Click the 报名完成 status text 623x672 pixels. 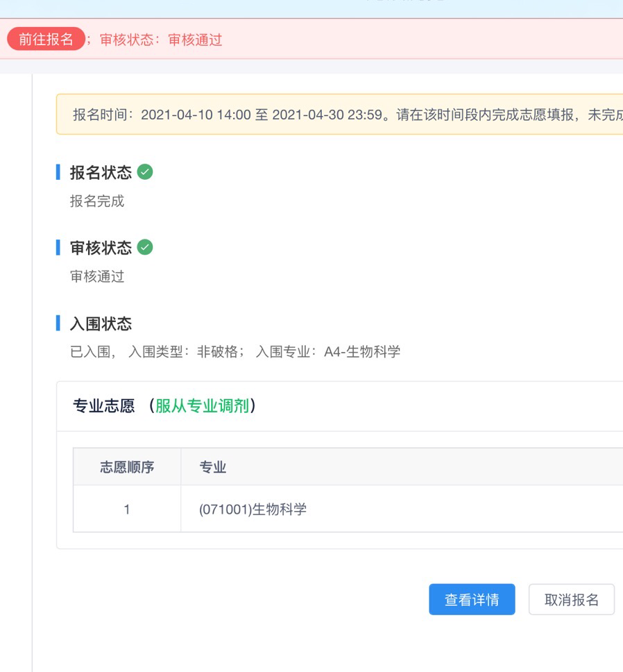coord(97,201)
